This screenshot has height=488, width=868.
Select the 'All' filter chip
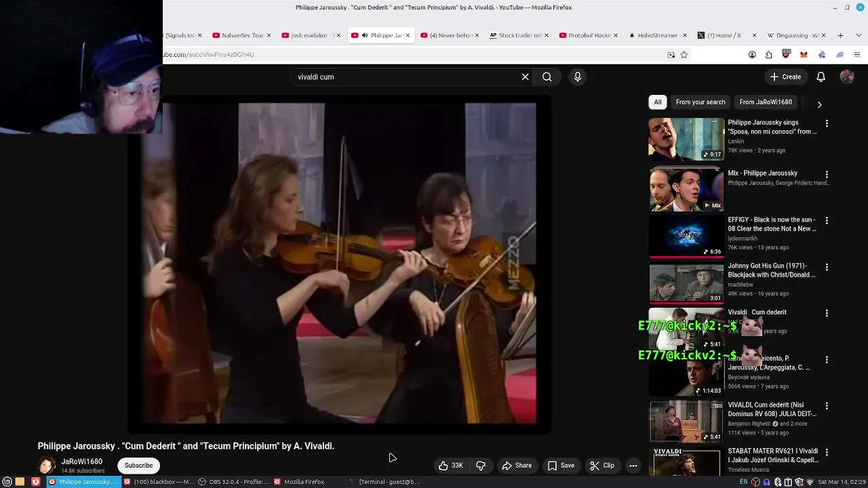pos(657,102)
